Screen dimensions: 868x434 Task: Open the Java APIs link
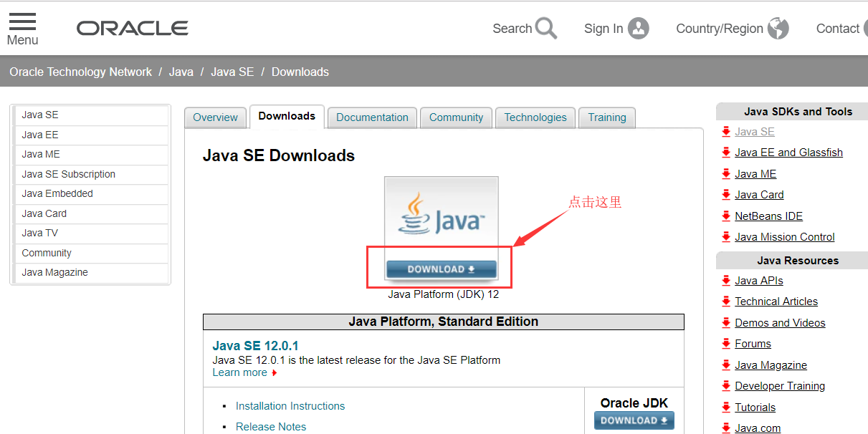[759, 281]
